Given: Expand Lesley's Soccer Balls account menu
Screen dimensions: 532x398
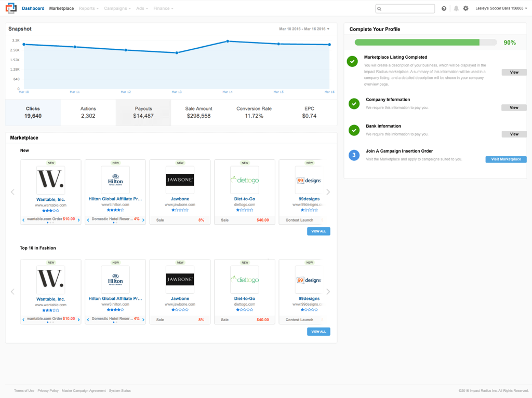Looking at the screenshot, I should [501, 9].
